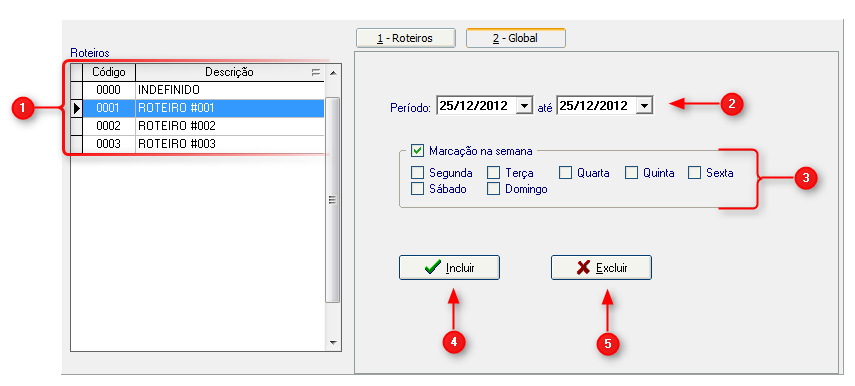Open the end date dropdown after até

[644, 105]
